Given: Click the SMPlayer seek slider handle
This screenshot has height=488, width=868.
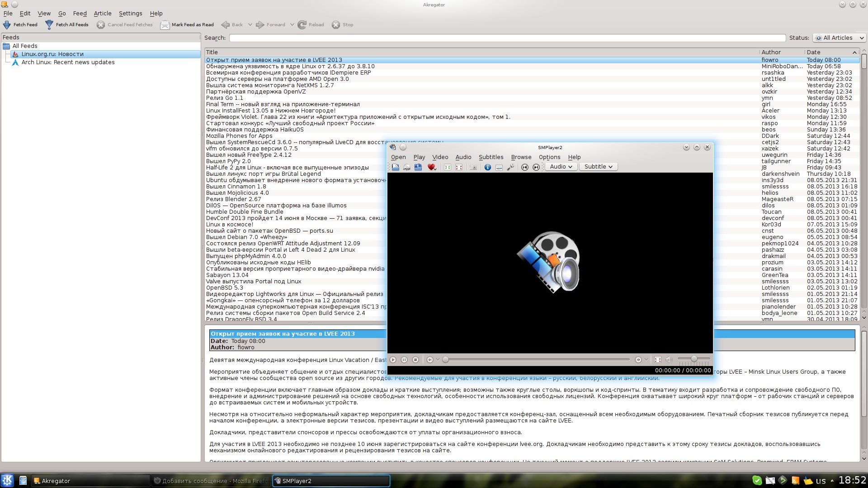Looking at the screenshot, I should (x=445, y=360).
